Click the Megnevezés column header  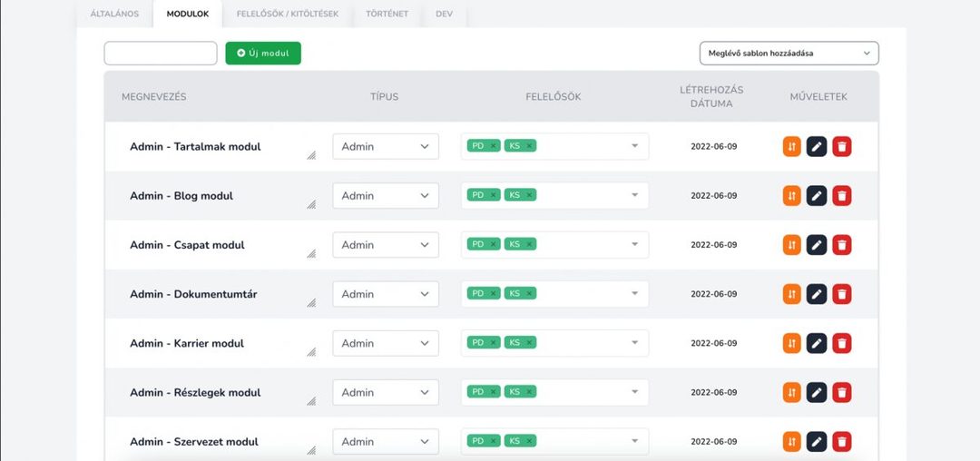[x=153, y=97]
